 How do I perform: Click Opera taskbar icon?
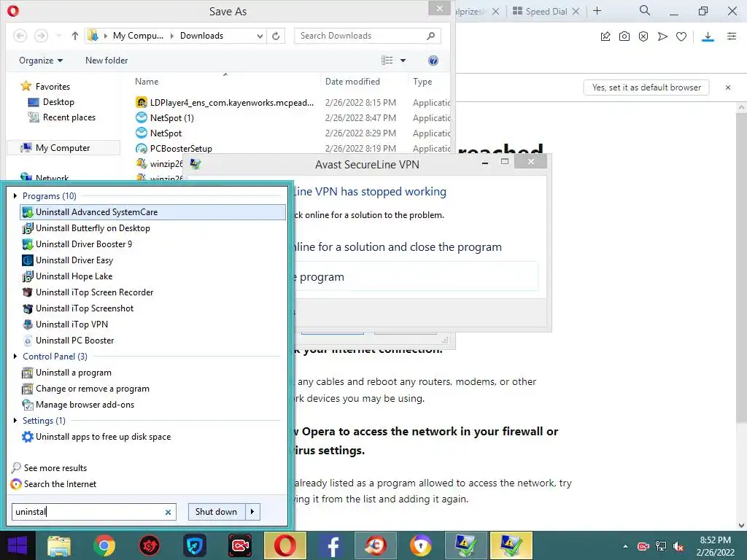click(285, 545)
